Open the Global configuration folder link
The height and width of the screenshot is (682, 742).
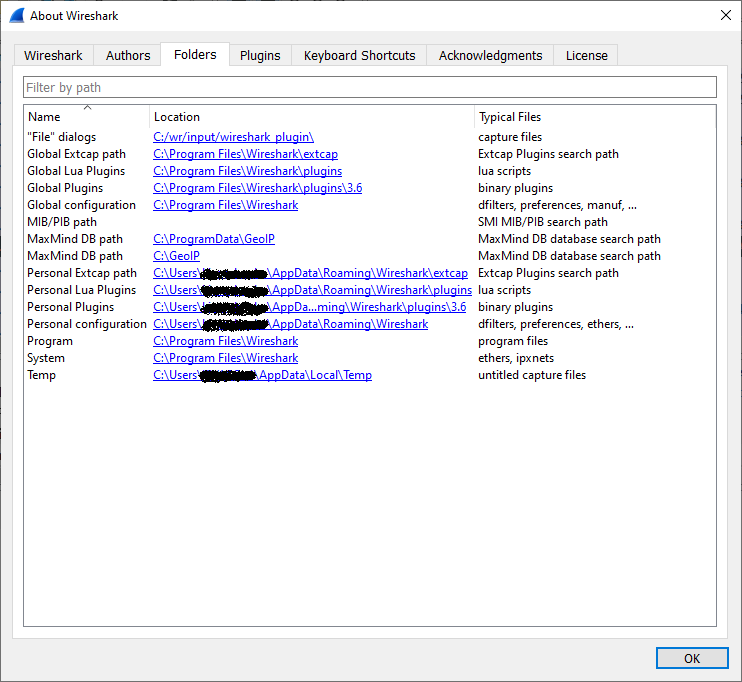click(x=225, y=205)
